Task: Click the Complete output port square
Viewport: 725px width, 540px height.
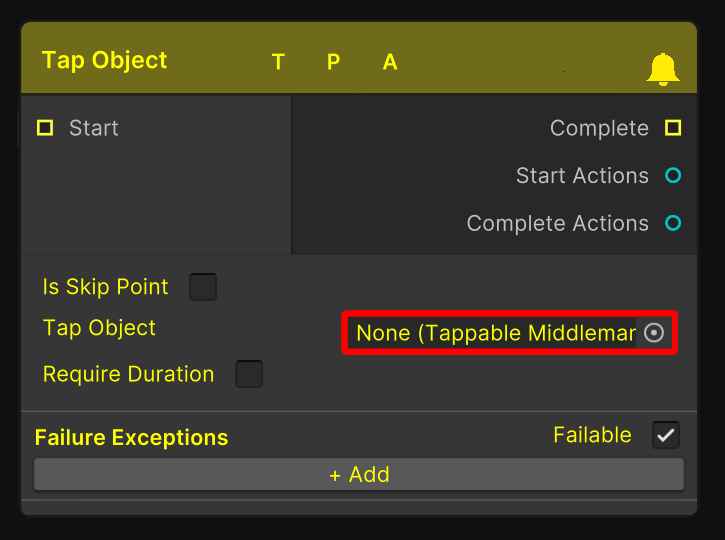Action: [x=673, y=128]
